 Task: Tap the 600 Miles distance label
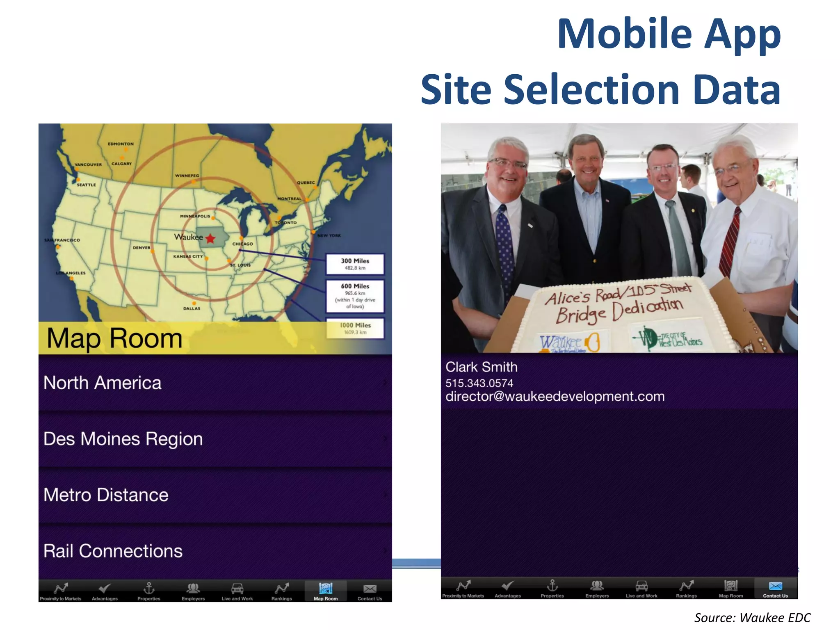pos(355,296)
